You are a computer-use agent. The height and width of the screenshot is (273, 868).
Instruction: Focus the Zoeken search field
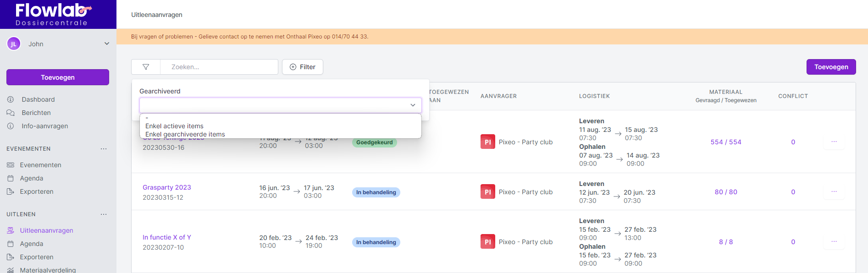pyautogui.click(x=219, y=67)
